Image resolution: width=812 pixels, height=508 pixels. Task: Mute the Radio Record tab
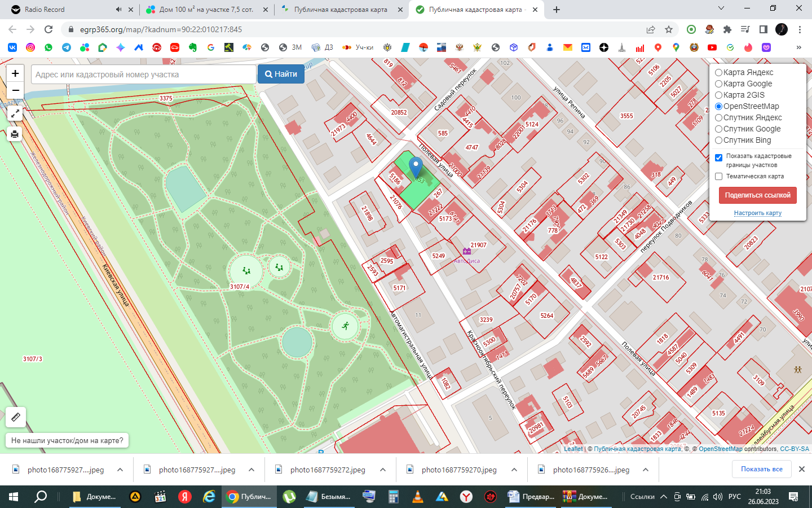point(118,10)
